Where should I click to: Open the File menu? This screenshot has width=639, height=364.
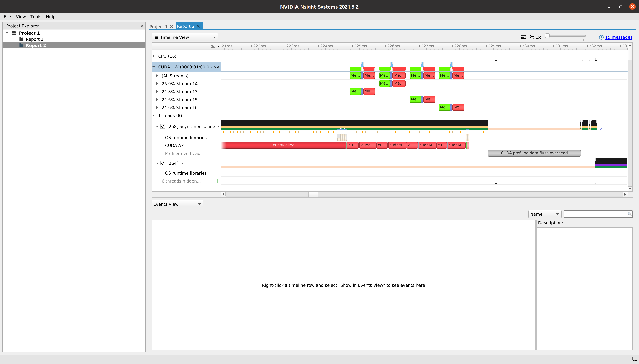click(7, 17)
